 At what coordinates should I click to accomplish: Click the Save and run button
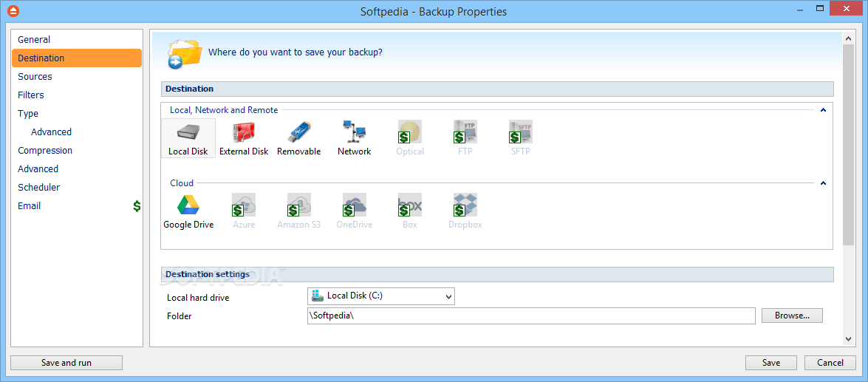coord(66,363)
